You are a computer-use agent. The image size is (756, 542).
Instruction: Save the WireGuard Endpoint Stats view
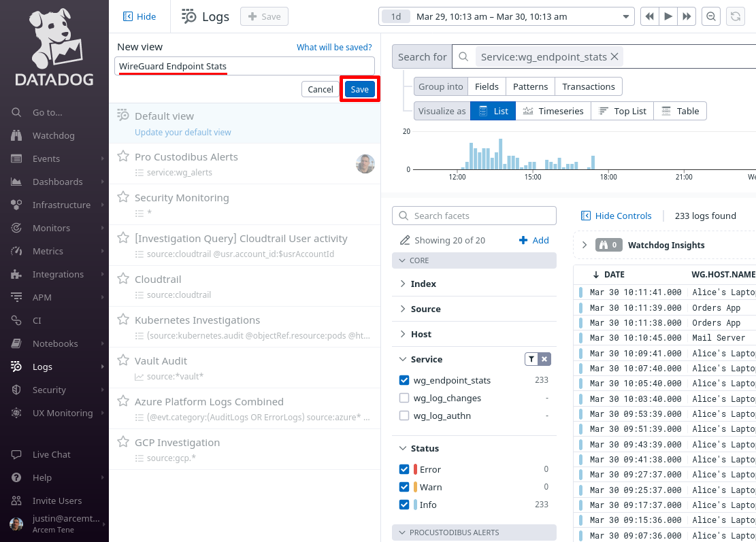pos(360,89)
